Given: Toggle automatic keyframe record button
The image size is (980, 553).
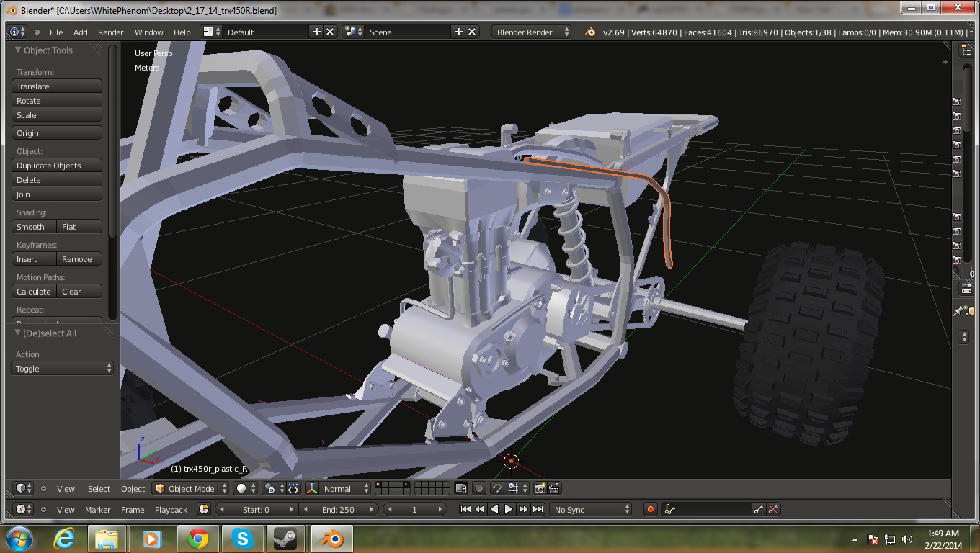Looking at the screenshot, I should pos(650,509).
